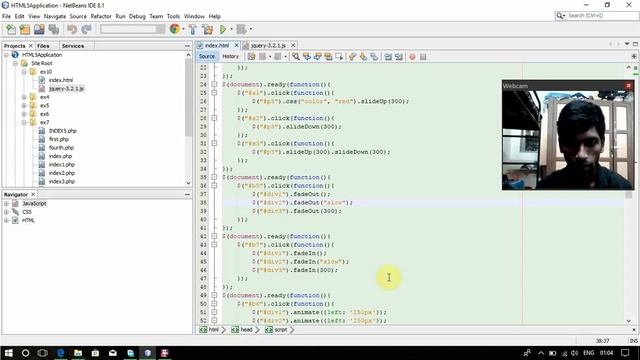Click Find Previous Occurrence icon
This screenshot has height=360, width=640.
tap(307, 57)
